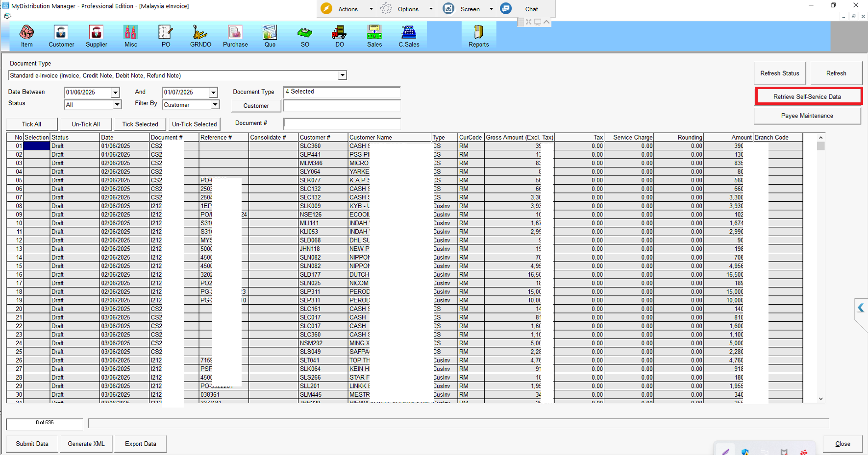Click the Document # input field
Screen dimensions: 868x457
click(x=342, y=124)
